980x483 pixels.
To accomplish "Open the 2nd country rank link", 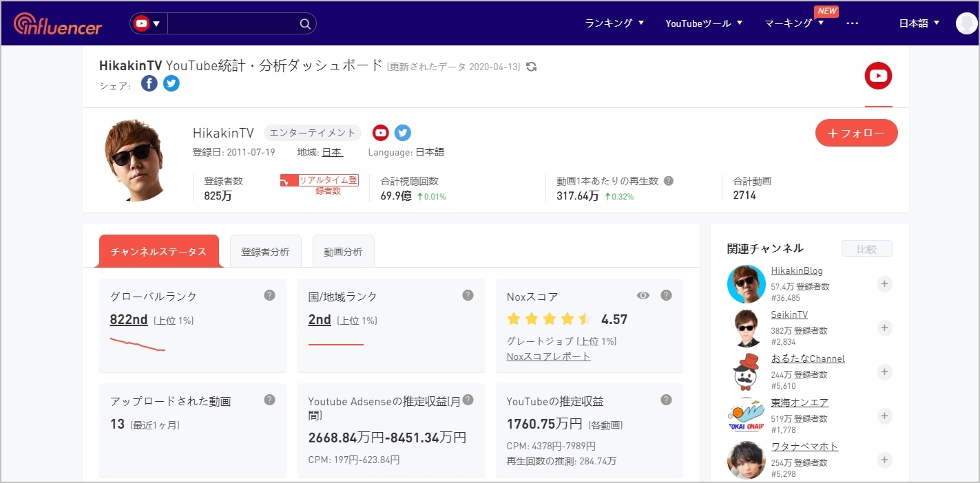I will [x=320, y=320].
